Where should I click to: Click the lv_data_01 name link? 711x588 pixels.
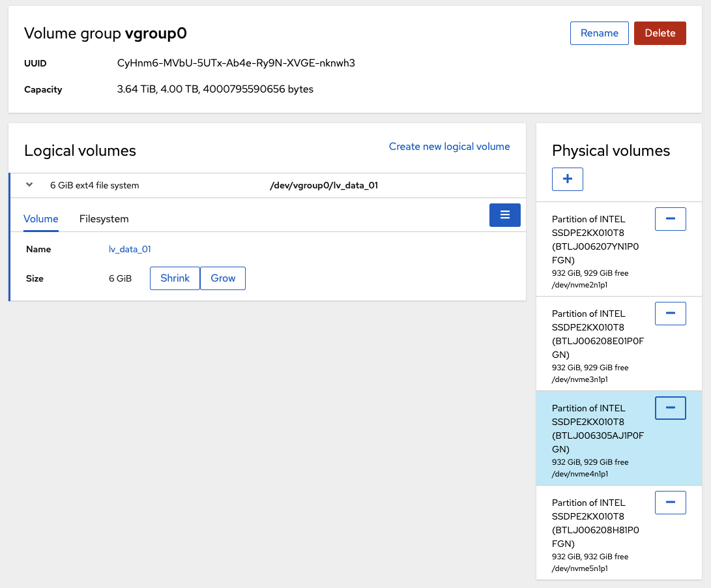tap(130, 249)
